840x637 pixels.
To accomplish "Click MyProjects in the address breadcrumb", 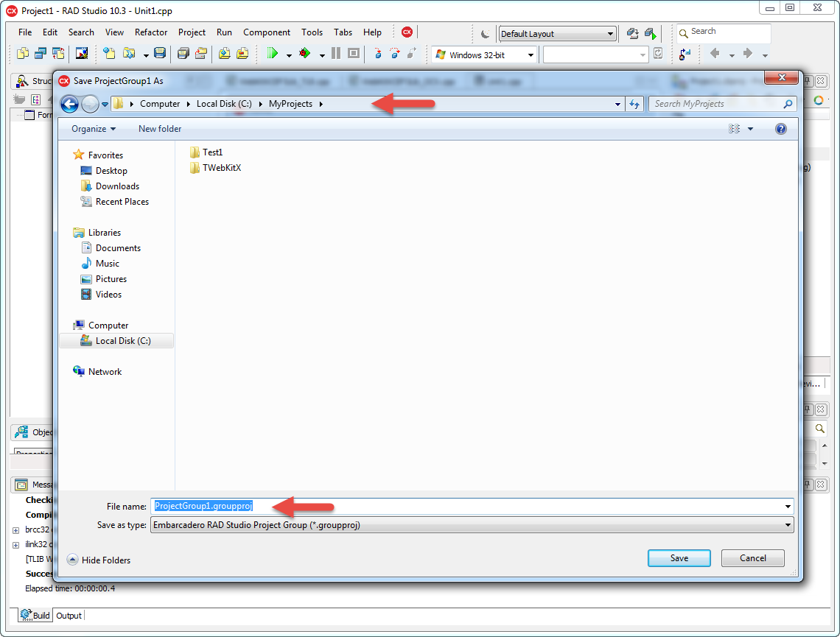I will (x=290, y=104).
